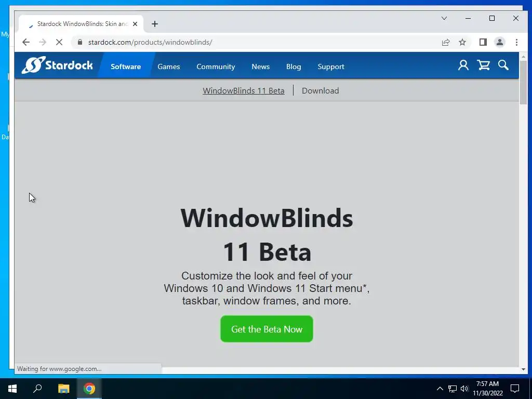Launch File Explorer from the taskbar
The image size is (532, 399).
click(63, 389)
